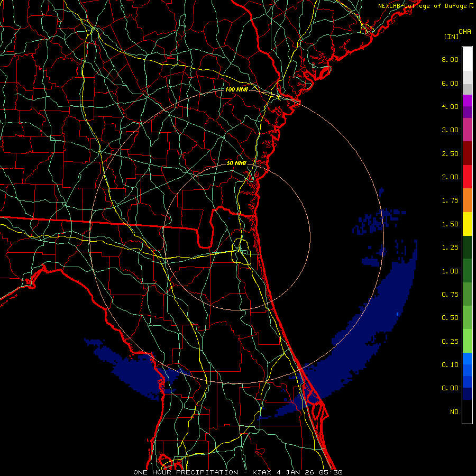
Task: Click the dark red 2.50 legend swatch
Action: [467, 153]
